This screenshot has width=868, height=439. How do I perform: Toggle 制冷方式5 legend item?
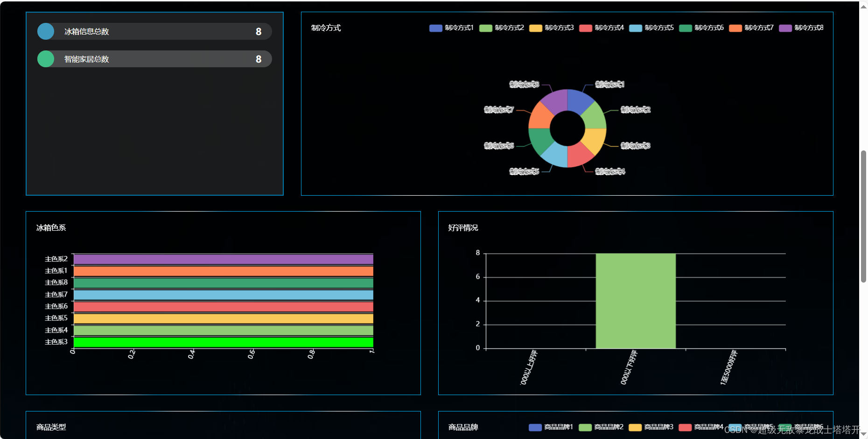(651, 28)
